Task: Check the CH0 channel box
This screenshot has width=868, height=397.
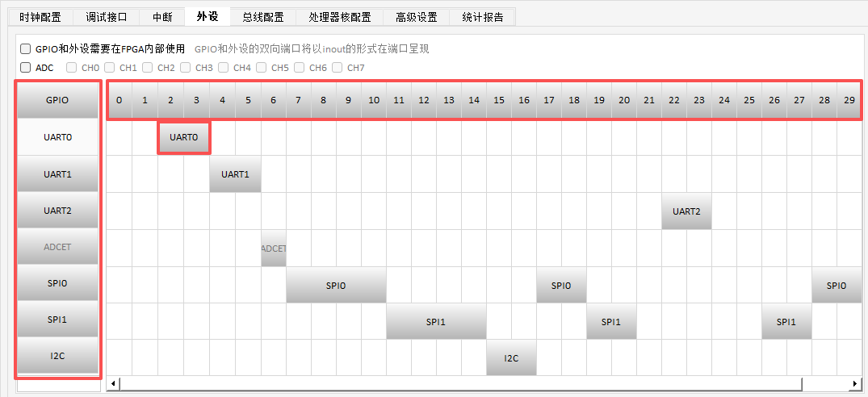Action: click(71, 68)
